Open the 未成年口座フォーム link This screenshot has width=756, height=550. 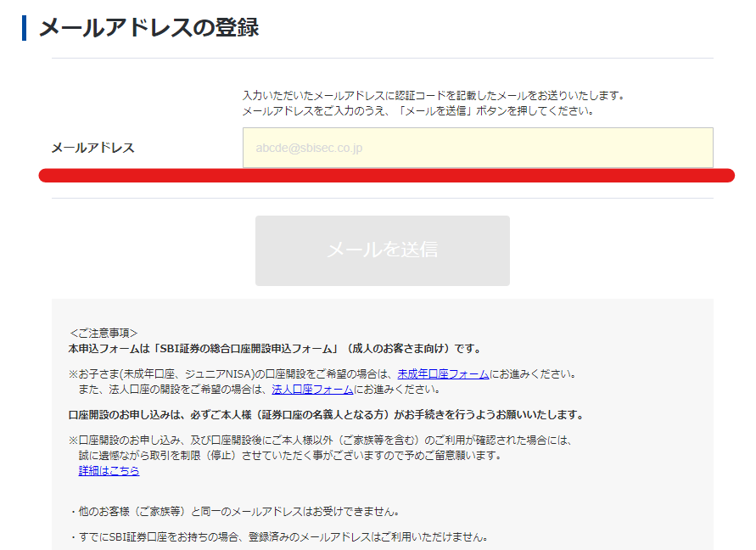tap(443, 374)
